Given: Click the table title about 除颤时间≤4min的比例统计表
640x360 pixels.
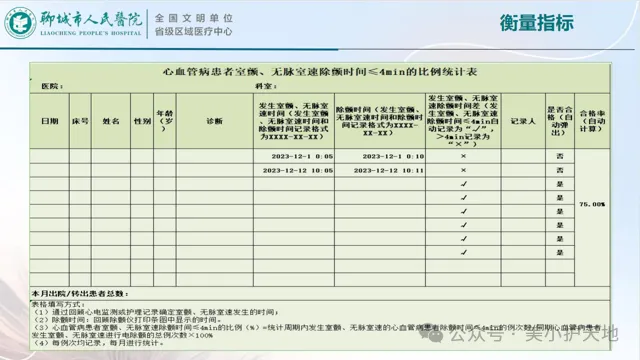Looking at the screenshot, I should click(x=320, y=72).
